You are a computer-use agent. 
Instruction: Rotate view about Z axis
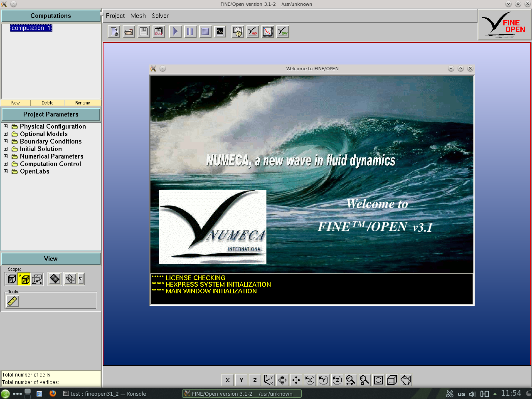[x=337, y=380]
